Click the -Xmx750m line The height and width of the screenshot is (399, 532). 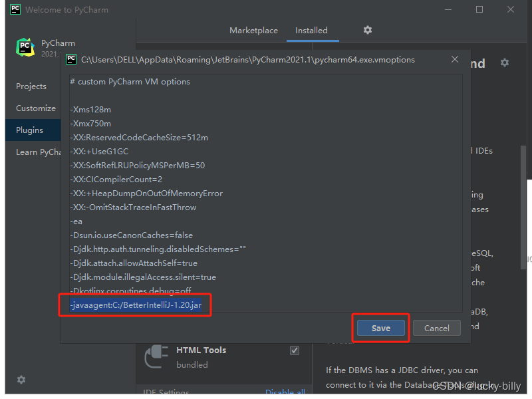[x=90, y=124]
